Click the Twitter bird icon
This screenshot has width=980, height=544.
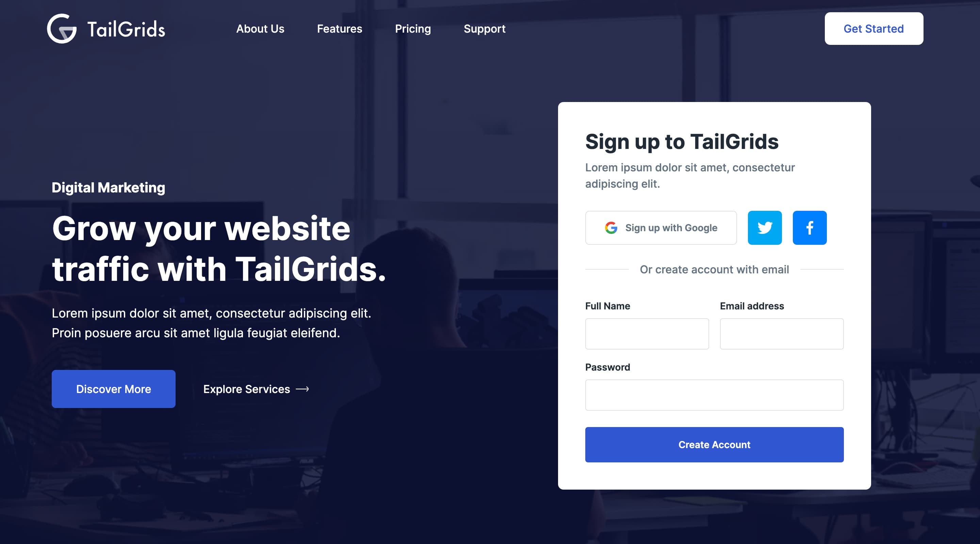point(764,227)
